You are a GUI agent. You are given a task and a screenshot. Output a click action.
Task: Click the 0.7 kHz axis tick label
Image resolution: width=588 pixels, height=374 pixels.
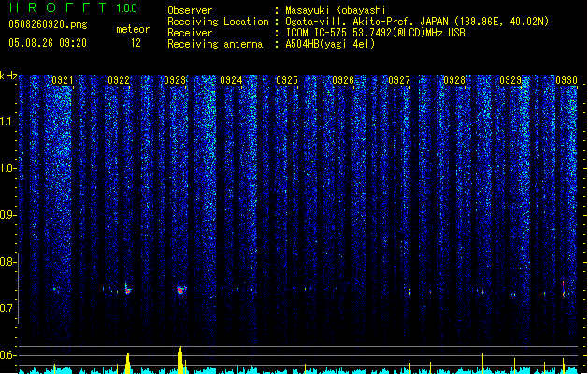[7, 309]
